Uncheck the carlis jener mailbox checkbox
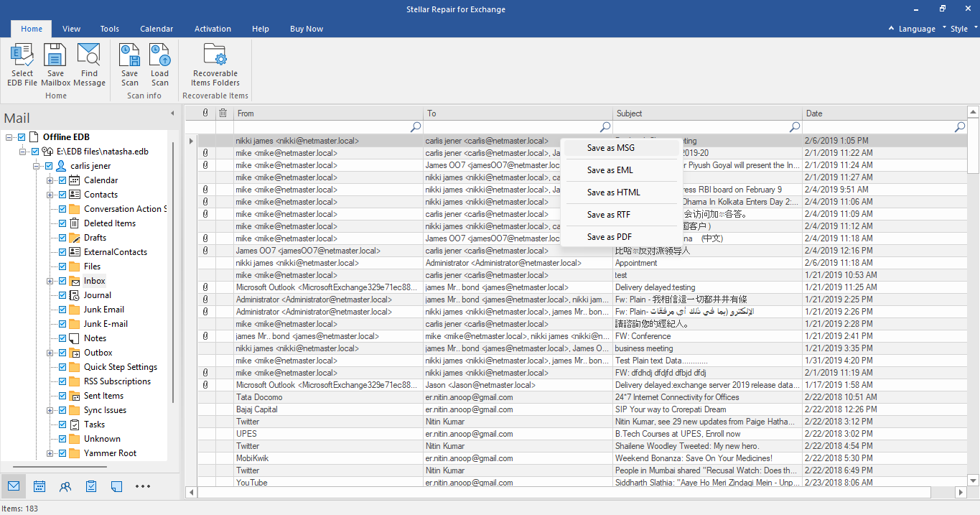This screenshot has height=515, width=980. (49, 166)
